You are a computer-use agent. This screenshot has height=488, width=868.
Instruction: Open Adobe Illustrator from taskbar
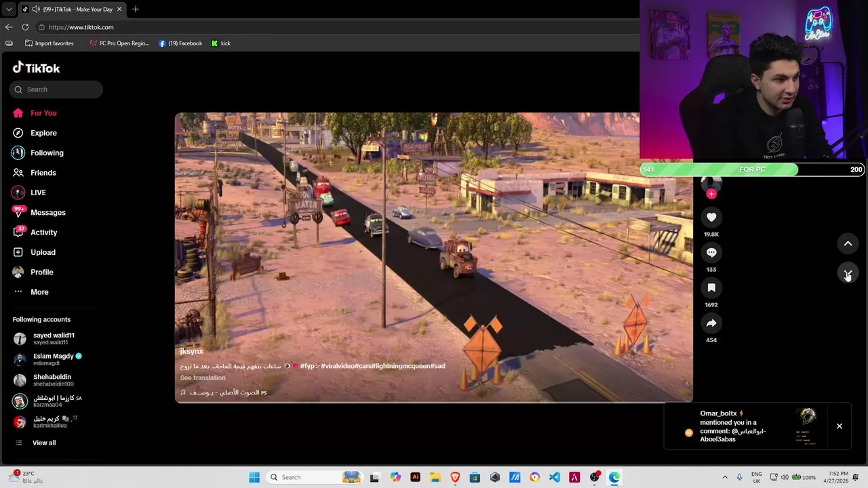pos(415,477)
